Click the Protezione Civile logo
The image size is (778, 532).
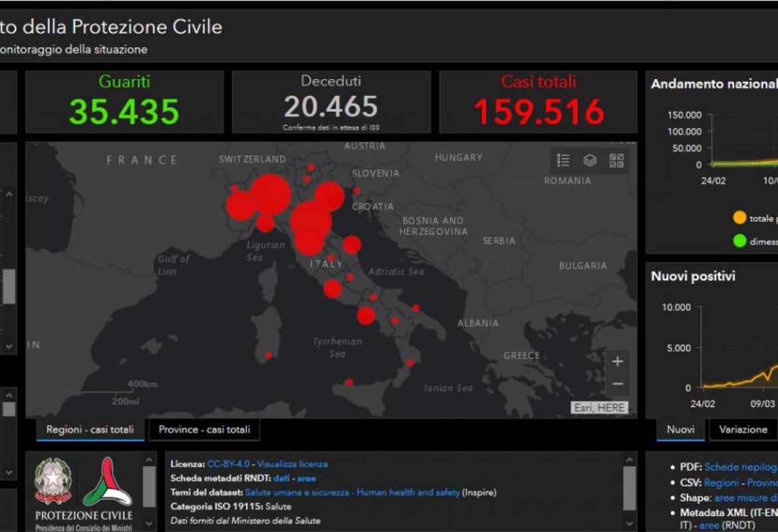pos(107,482)
